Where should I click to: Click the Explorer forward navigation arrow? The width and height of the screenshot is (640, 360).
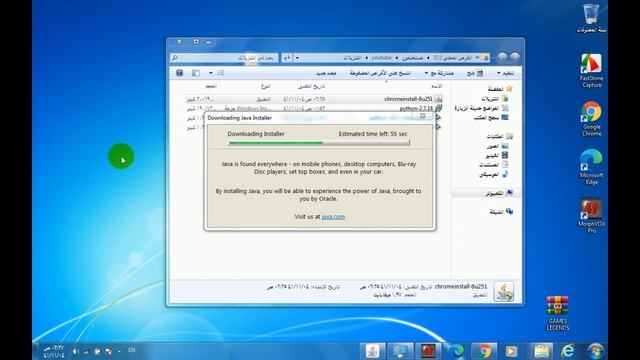pos(502,58)
